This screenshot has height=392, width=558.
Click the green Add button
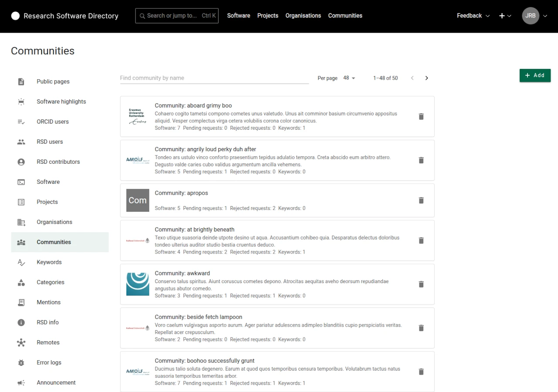(535, 75)
